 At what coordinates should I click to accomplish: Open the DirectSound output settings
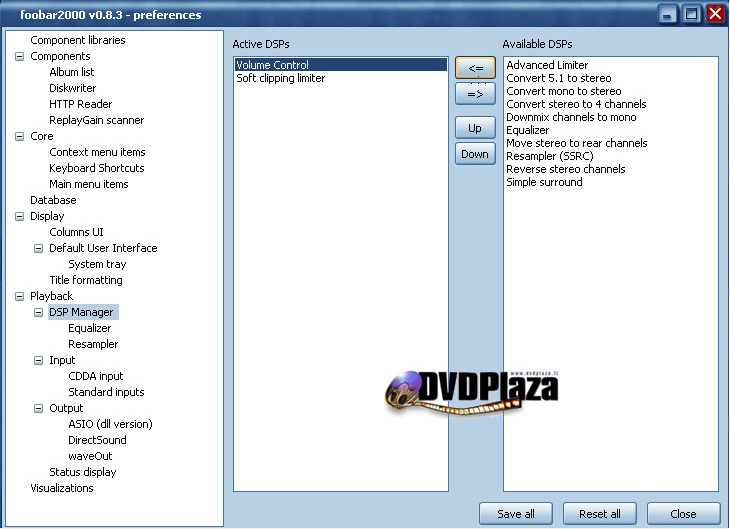coord(97,440)
